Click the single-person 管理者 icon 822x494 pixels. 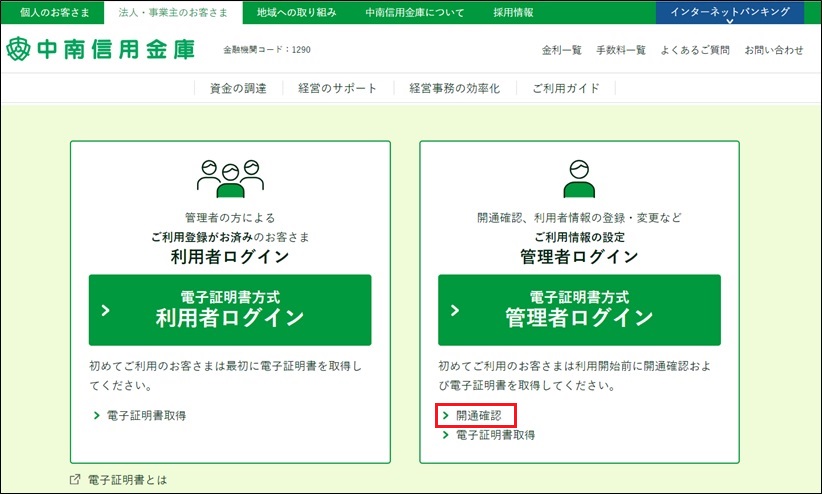point(579,179)
